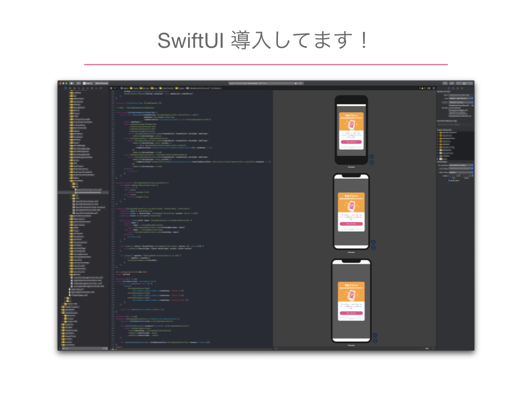
Task: Open the Library with the plus button
Action: pyautogui.click(x=445, y=83)
